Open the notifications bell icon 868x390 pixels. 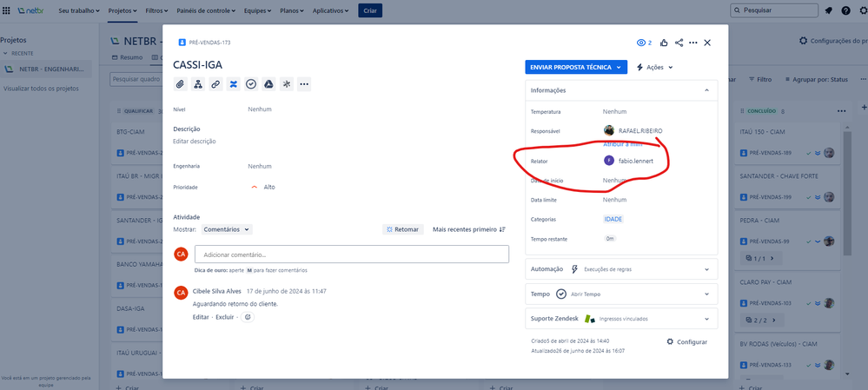pyautogui.click(x=829, y=10)
